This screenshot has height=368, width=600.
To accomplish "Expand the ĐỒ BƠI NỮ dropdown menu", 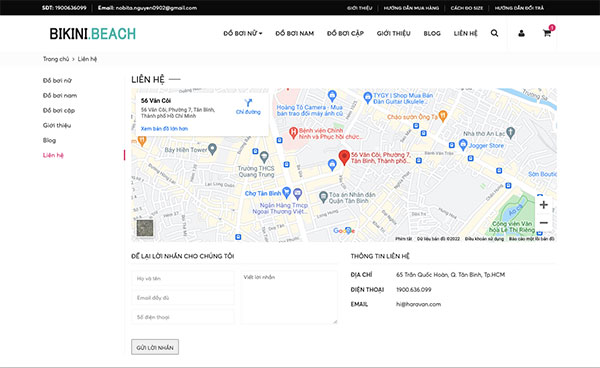I will [x=243, y=34].
